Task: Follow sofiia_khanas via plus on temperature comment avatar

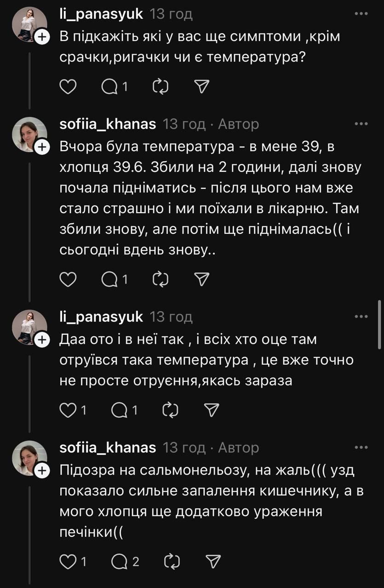Action: [x=41, y=147]
